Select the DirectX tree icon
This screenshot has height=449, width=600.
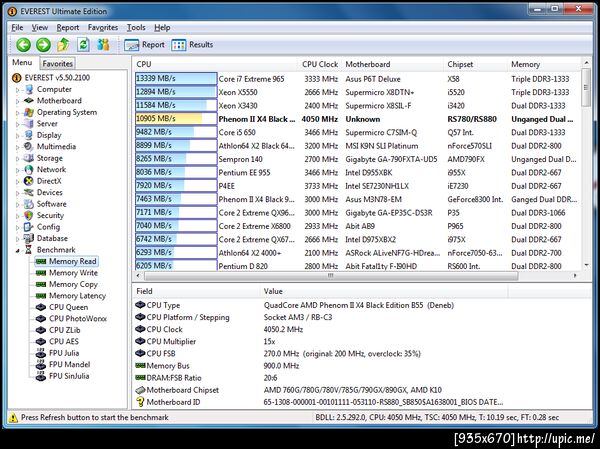[29, 181]
